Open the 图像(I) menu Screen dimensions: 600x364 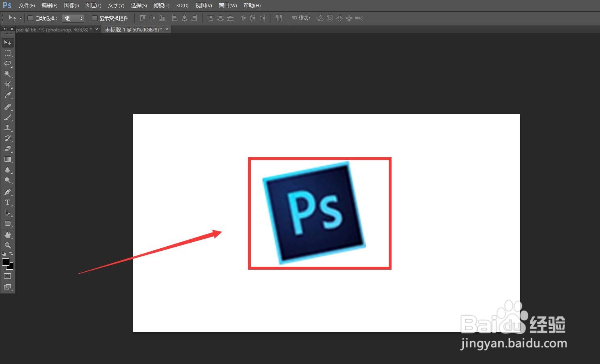pos(71,6)
